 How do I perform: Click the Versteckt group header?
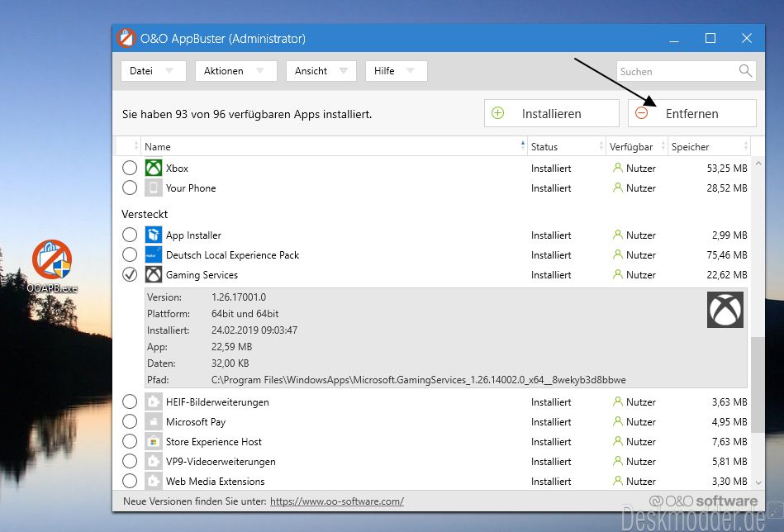[145, 214]
